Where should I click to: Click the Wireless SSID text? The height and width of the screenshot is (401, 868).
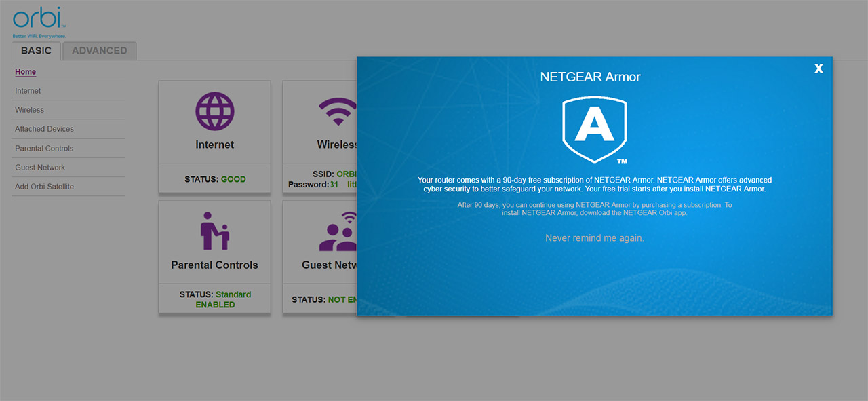pyautogui.click(x=334, y=174)
